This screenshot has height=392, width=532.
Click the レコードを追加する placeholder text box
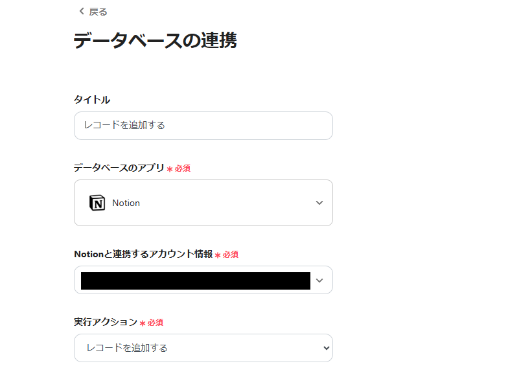[x=203, y=125]
